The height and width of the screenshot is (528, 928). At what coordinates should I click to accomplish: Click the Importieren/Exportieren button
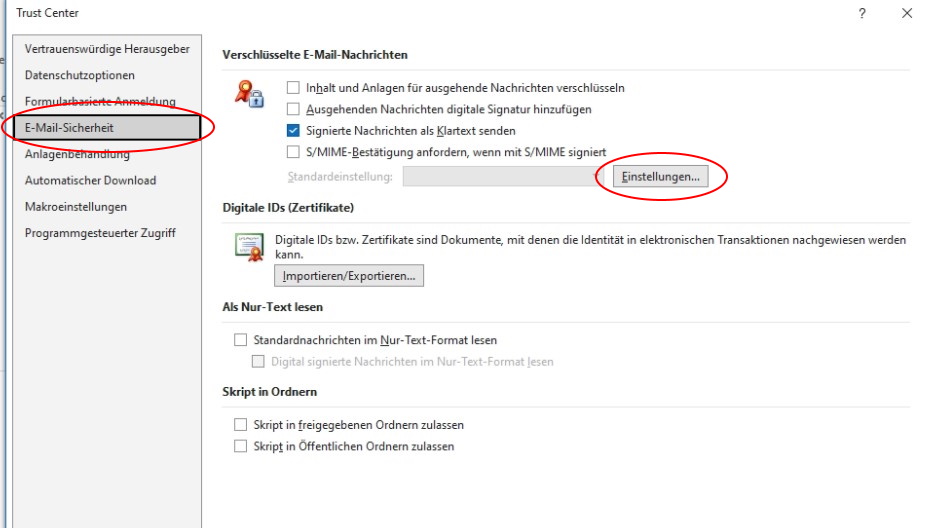tap(349, 276)
